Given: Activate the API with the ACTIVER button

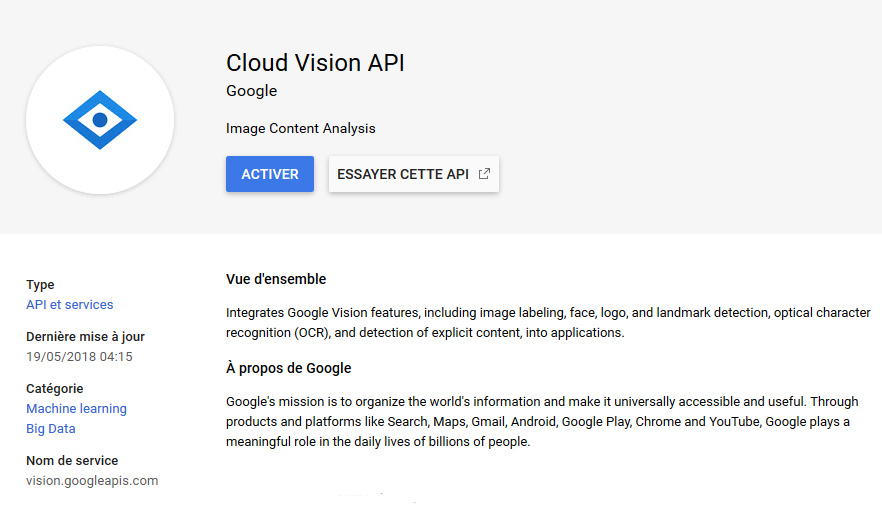Looking at the screenshot, I should click(x=270, y=174).
